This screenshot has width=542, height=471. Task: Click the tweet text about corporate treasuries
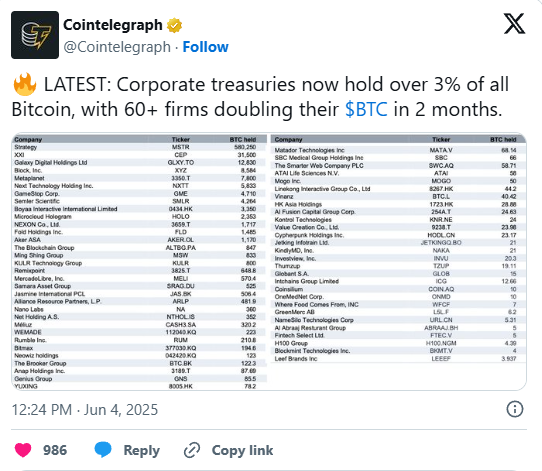260,97
